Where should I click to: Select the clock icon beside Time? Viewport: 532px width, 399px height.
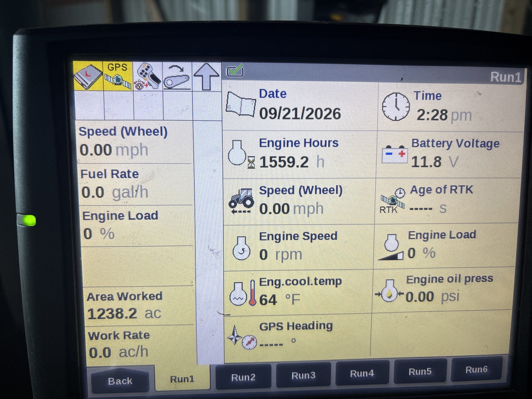click(x=396, y=107)
